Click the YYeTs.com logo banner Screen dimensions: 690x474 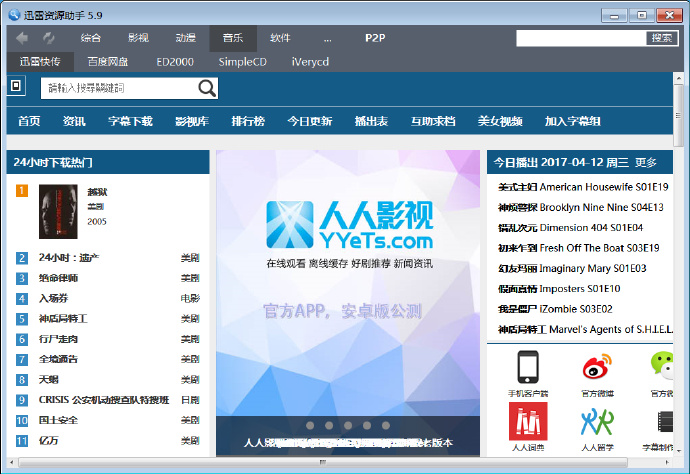[349, 225]
